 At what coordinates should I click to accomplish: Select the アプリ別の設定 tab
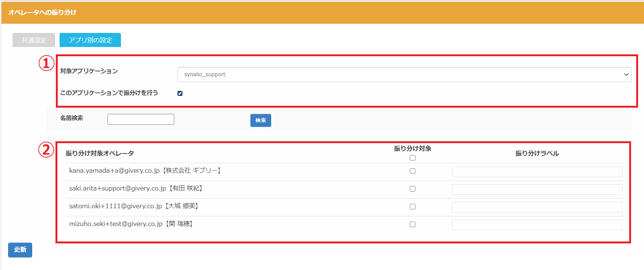coord(90,40)
